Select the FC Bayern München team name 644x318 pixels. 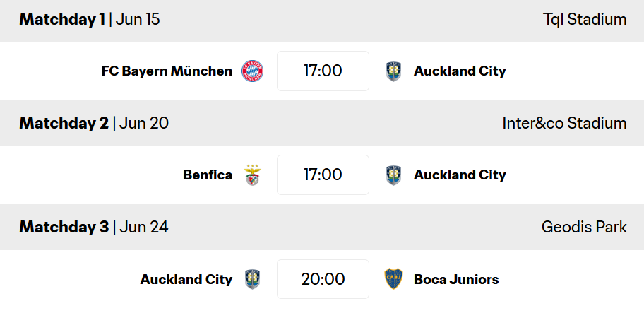167,71
